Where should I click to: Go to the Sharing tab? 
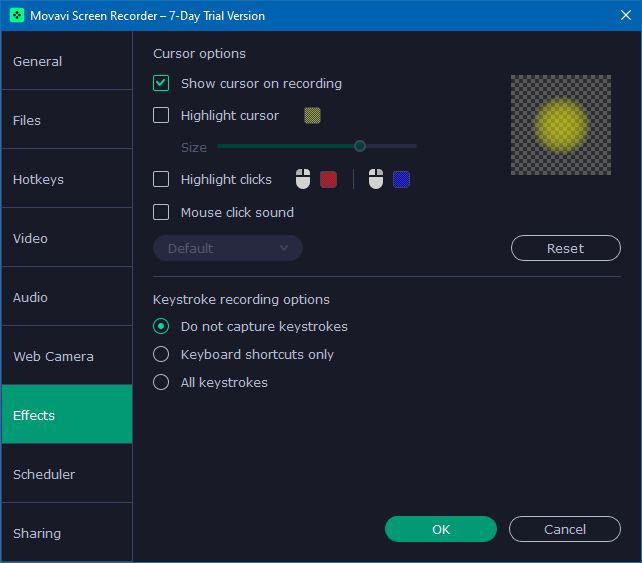point(67,532)
